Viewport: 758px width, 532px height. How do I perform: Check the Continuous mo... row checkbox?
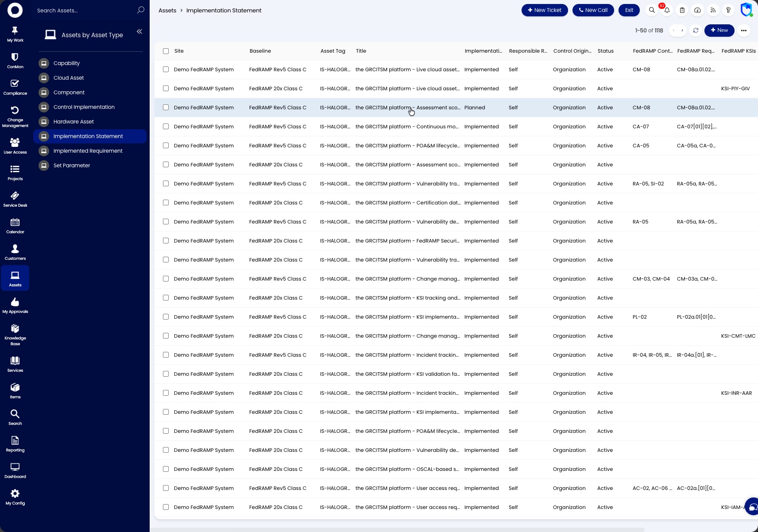[x=166, y=127]
